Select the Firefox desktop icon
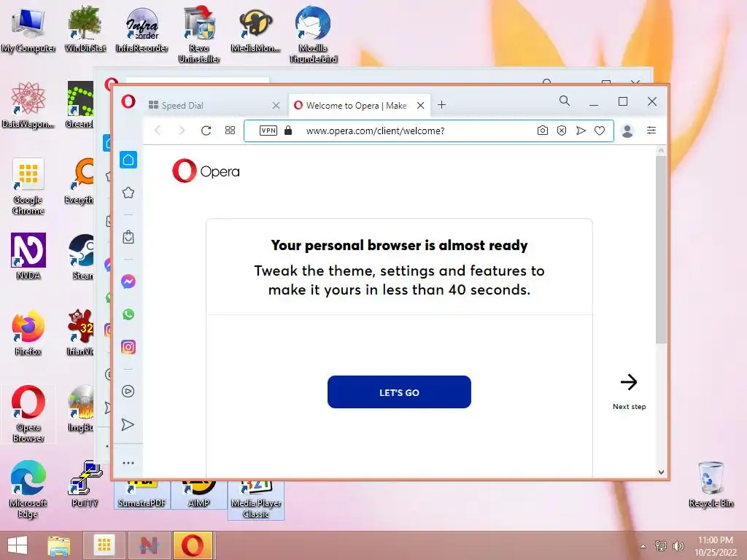Image resolution: width=747 pixels, height=560 pixels. pyautogui.click(x=28, y=332)
